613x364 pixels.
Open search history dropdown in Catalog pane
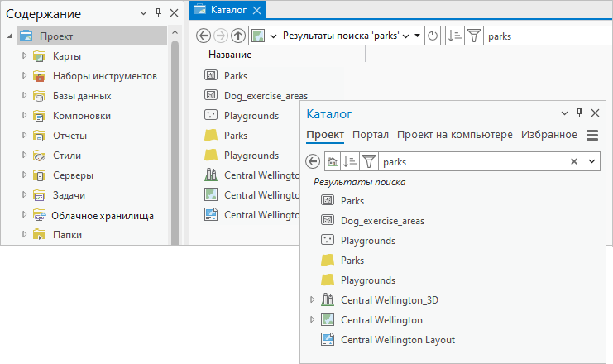coord(591,162)
